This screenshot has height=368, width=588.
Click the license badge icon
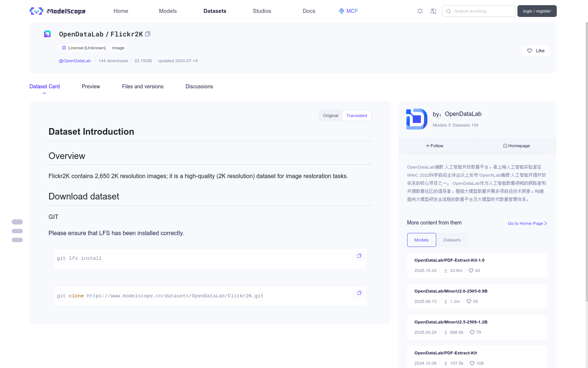point(64,48)
